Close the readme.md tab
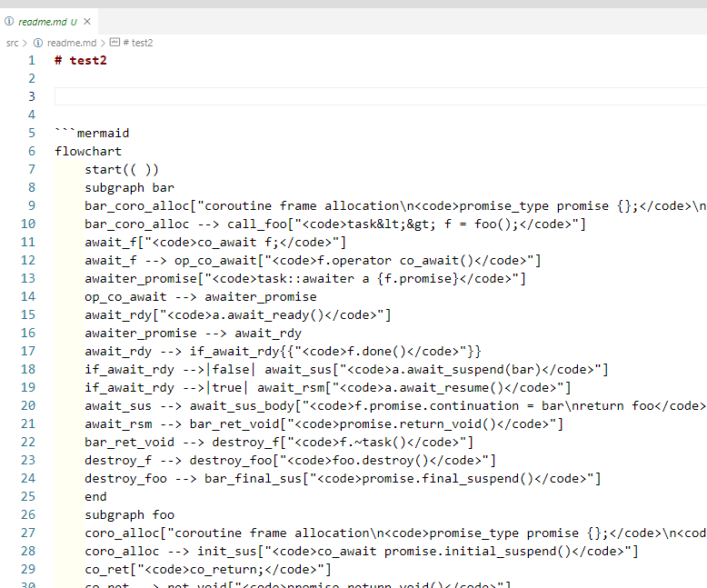This screenshot has width=707, height=588. pyautogui.click(x=87, y=21)
